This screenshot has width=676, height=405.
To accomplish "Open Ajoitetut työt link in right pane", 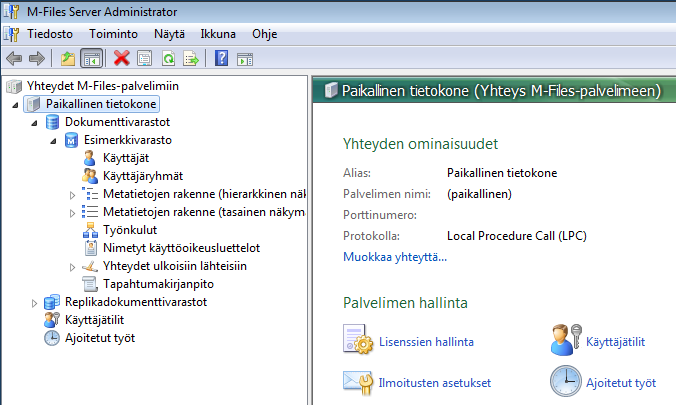I will coord(621,383).
